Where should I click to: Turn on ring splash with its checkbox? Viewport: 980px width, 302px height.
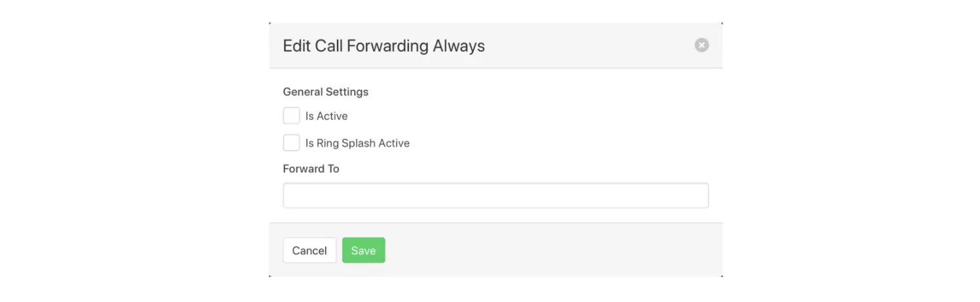pyautogui.click(x=292, y=143)
